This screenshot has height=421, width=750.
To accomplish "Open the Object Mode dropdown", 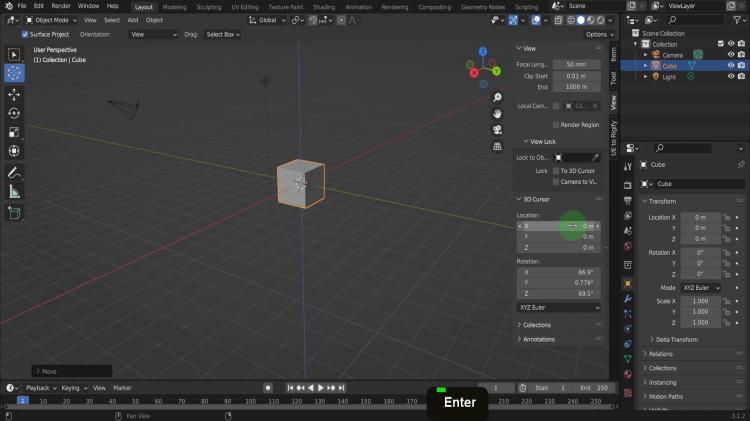I will coord(52,20).
